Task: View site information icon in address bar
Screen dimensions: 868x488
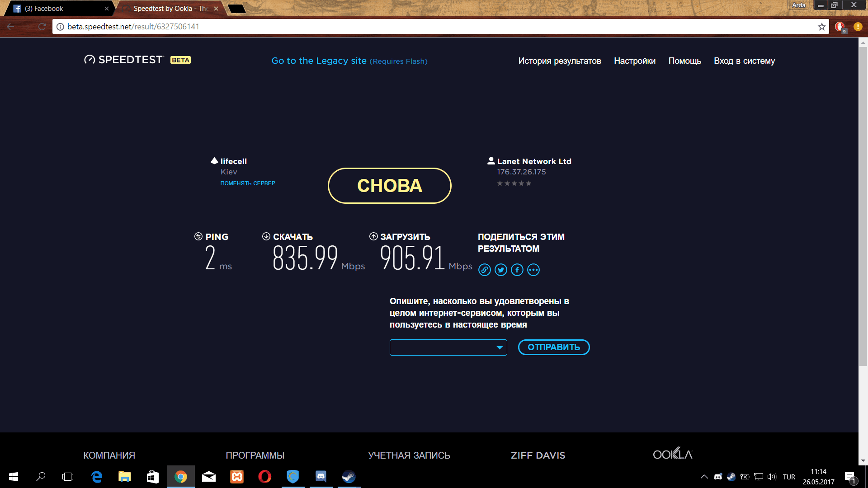Action: pyautogui.click(x=60, y=27)
